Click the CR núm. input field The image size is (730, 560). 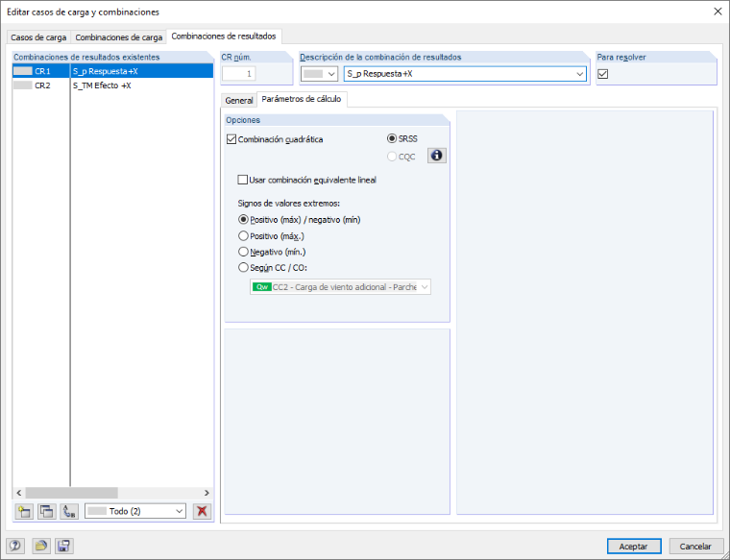point(239,74)
